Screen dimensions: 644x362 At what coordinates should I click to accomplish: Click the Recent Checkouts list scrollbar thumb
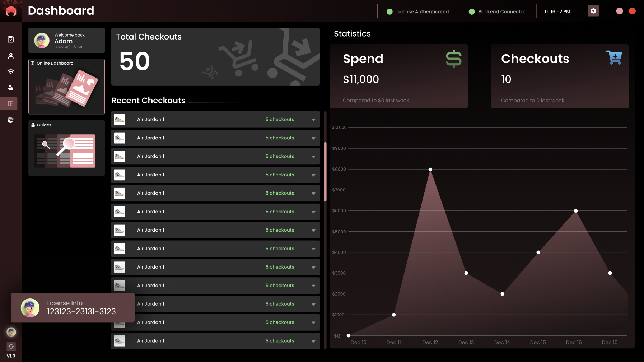pos(325,172)
